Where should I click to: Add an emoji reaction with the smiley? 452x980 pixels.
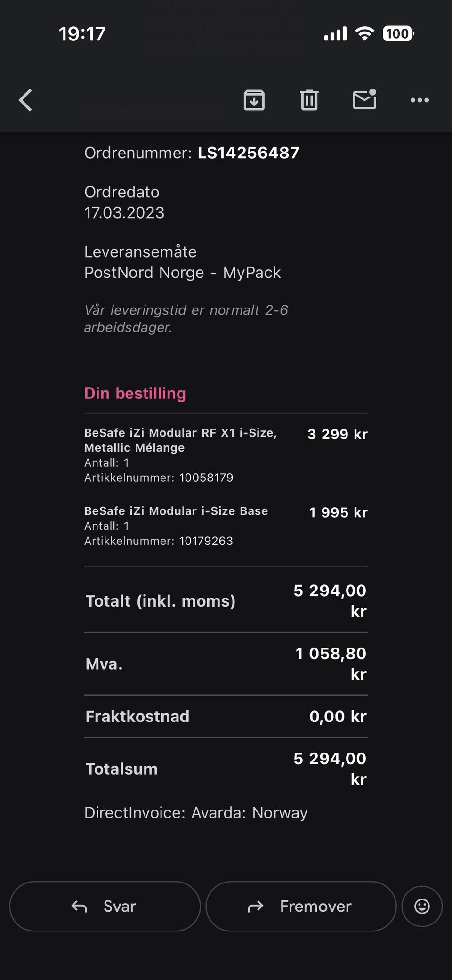(422, 906)
